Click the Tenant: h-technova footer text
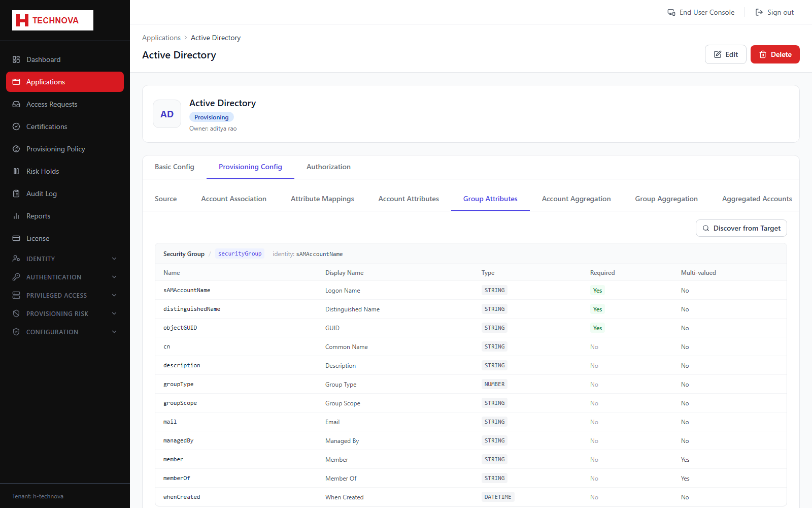 coord(38,496)
